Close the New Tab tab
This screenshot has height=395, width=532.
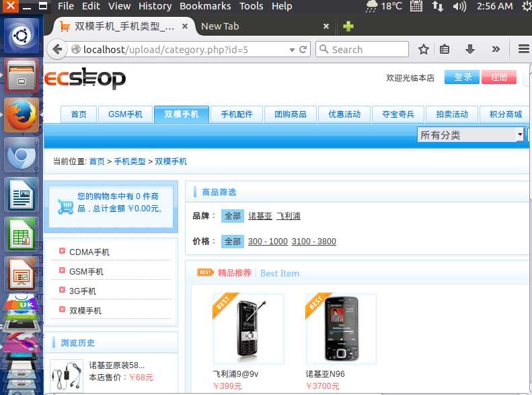(326, 26)
